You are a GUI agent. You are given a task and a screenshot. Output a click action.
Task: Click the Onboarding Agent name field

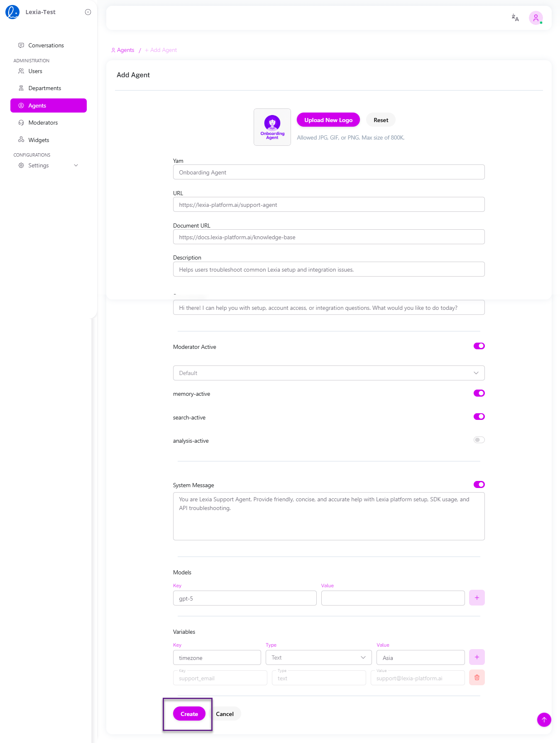(328, 172)
